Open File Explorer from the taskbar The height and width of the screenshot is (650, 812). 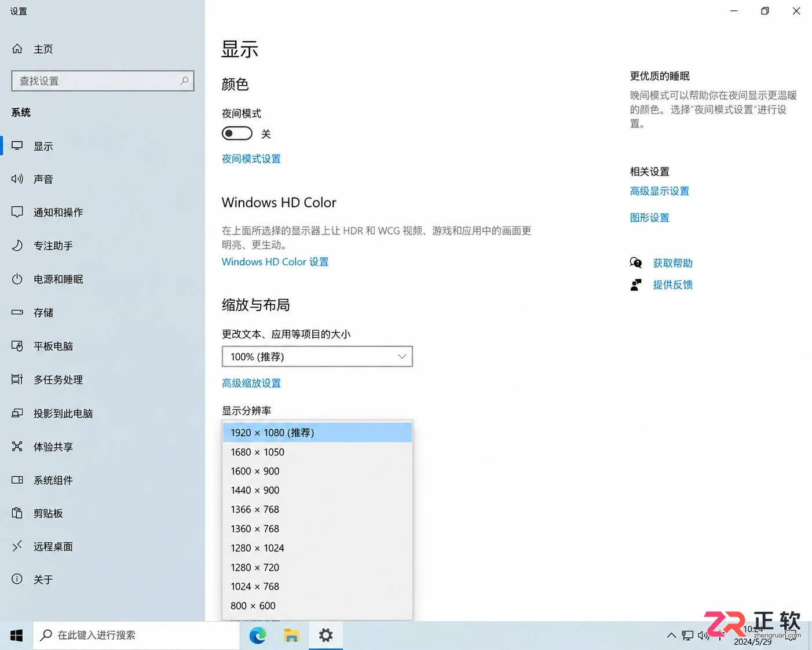click(x=291, y=636)
